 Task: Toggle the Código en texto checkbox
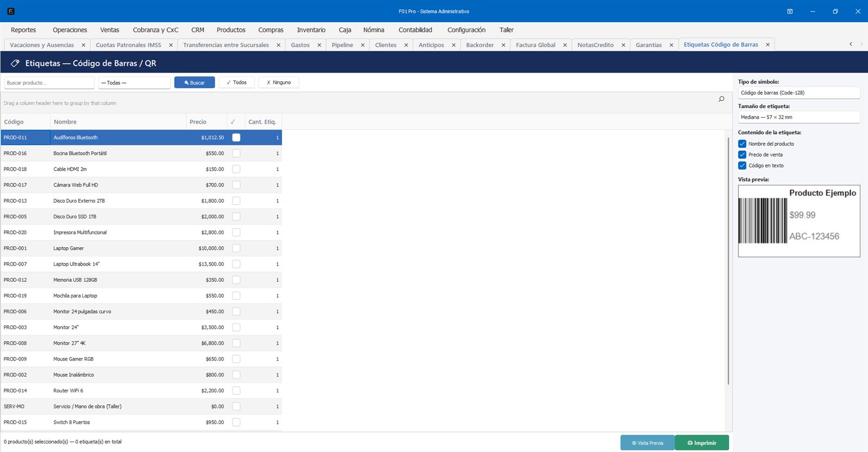click(742, 165)
